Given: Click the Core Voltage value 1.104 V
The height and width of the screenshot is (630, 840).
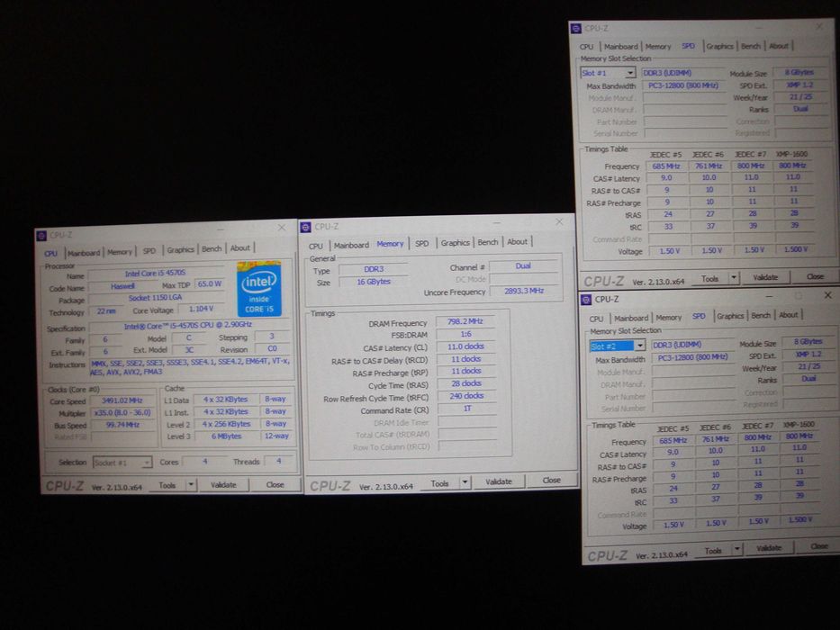Looking at the screenshot, I should tap(202, 309).
